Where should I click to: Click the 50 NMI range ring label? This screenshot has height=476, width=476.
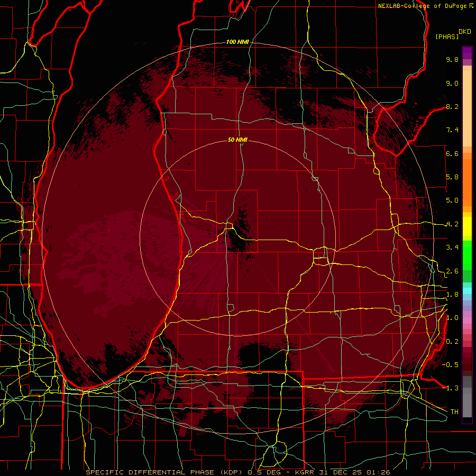point(237,140)
